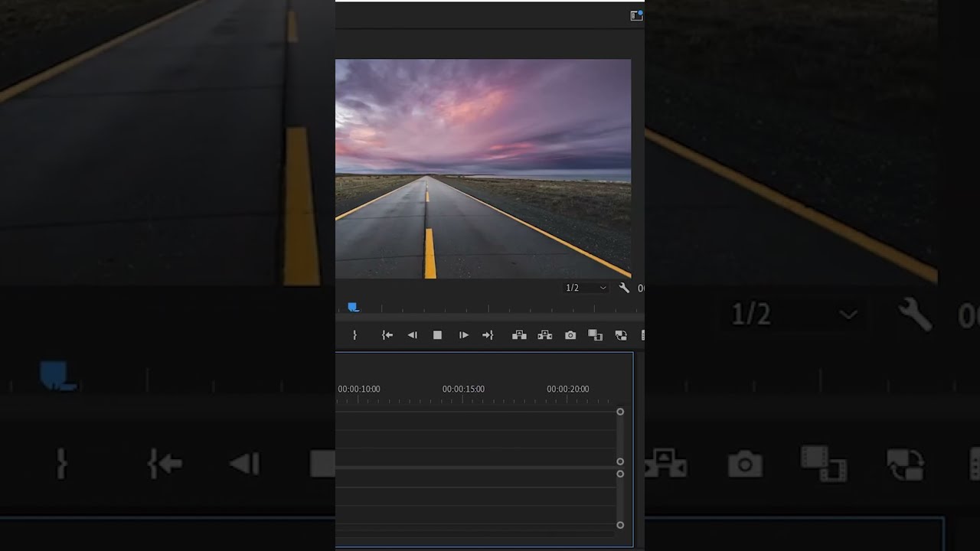Open the Comparison View button
Image resolution: width=980 pixels, height=551 pixels.
pos(596,335)
